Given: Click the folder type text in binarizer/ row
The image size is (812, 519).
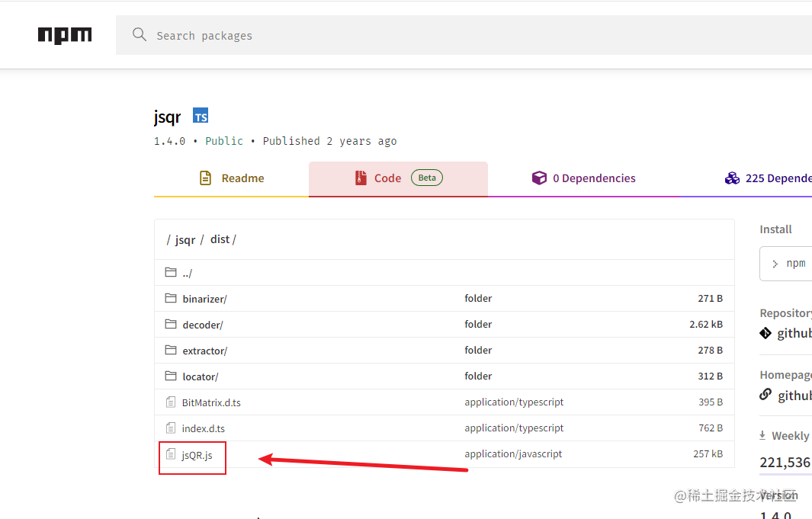Looking at the screenshot, I should click(478, 299).
